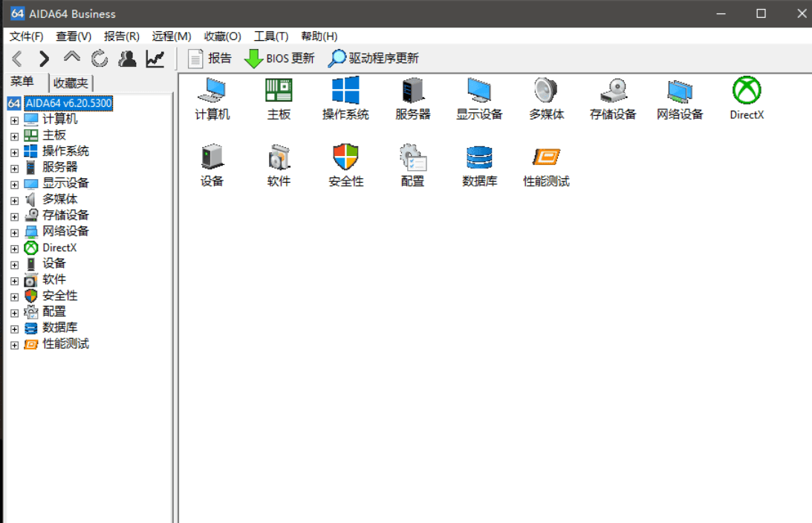Viewport: 812px width, 523px height.
Task: Click the line graph toolbar icon
Action: [x=155, y=59]
